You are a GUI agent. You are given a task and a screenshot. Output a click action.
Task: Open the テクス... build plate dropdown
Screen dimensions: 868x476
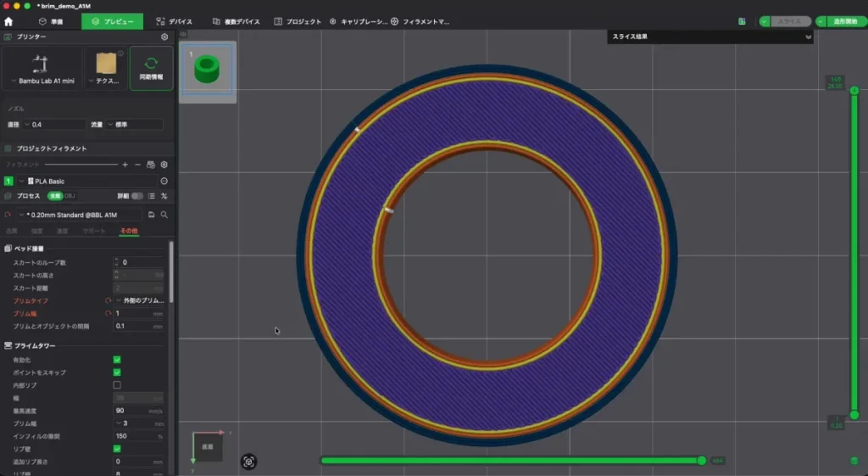106,69
